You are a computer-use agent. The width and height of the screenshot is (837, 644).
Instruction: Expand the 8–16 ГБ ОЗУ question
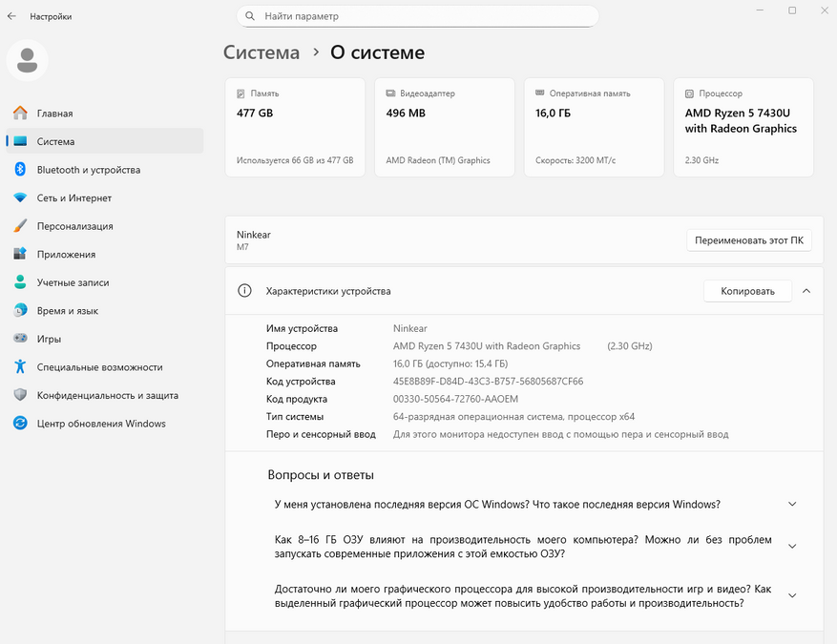[x=792, y=547]
